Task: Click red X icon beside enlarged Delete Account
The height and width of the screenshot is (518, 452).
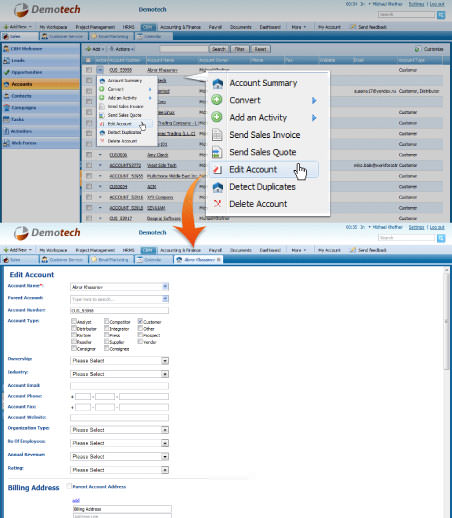Action: (217, 203)
